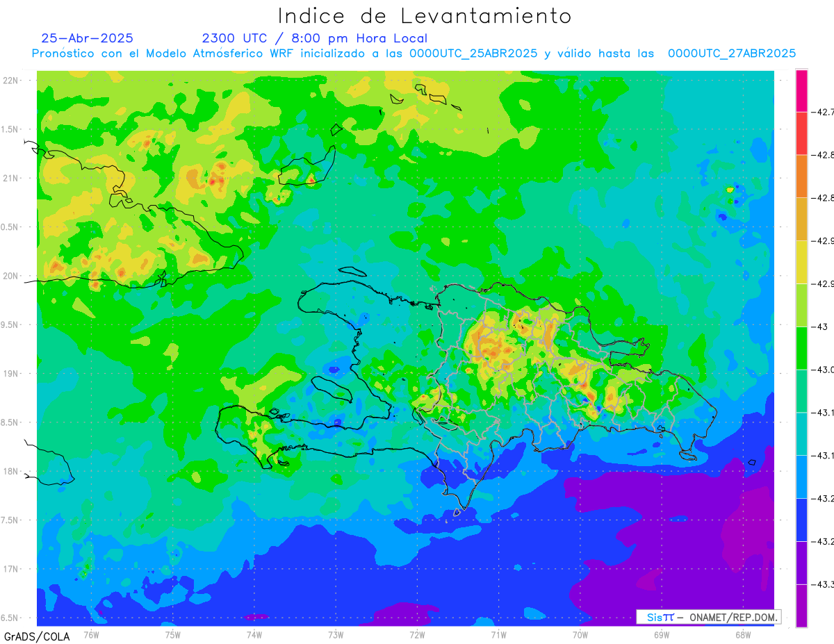Select the '2300 UTC / 8:00 pm Hora Local' text

pyautogui.click(x=315, y=38)
